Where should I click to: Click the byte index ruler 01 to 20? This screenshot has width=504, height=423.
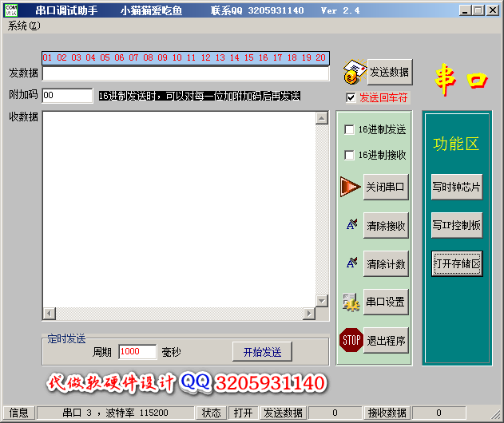tap(185, 57)
